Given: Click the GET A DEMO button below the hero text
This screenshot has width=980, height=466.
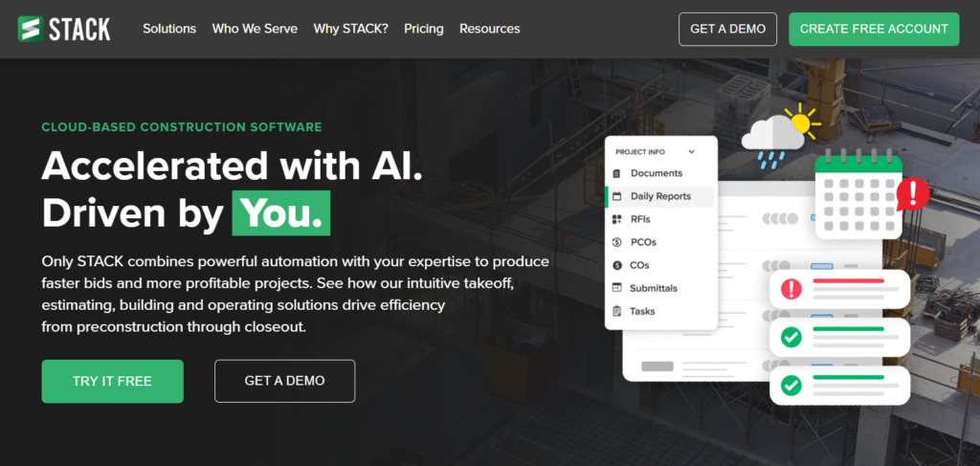Looking at the screenshot, I should click(x=284, y=381).
